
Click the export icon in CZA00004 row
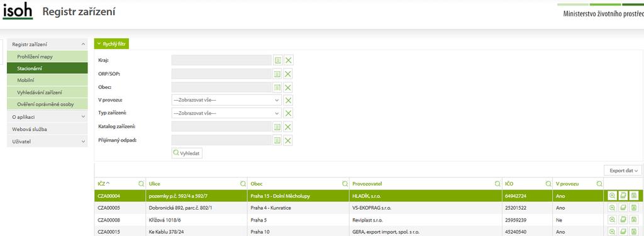[634, 196]
